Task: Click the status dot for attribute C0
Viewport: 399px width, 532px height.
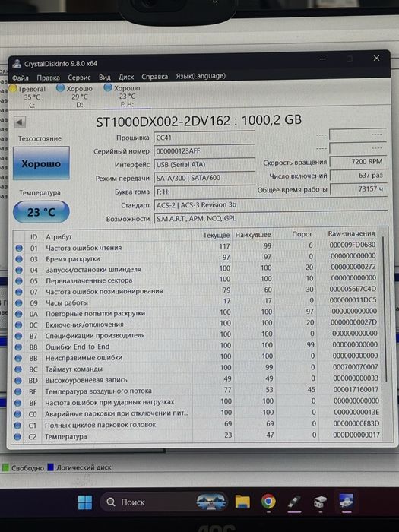Action: (18, 414)
